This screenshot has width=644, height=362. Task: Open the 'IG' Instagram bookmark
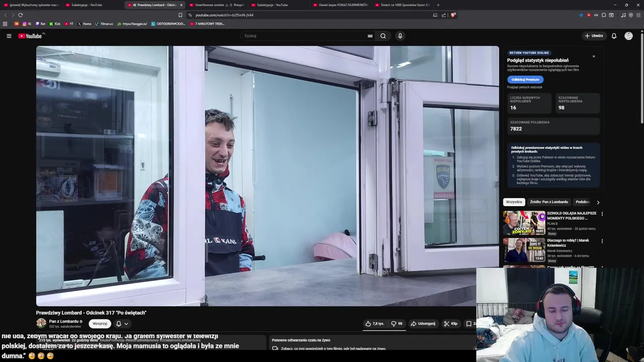pos(27,24)
